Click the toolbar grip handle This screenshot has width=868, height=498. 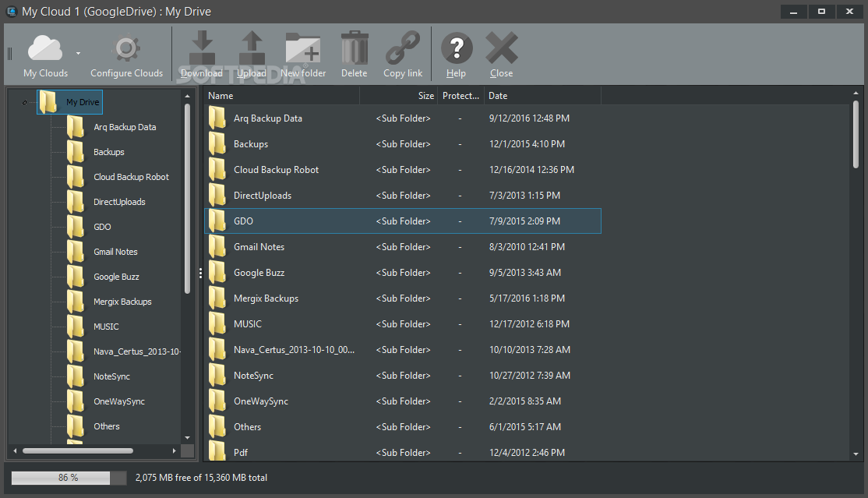tap(9, 54)
